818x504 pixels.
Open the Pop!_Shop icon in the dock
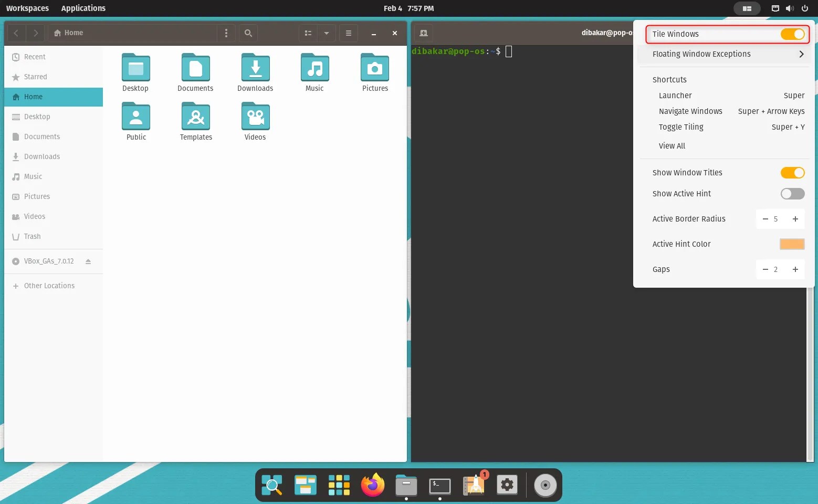473,485
